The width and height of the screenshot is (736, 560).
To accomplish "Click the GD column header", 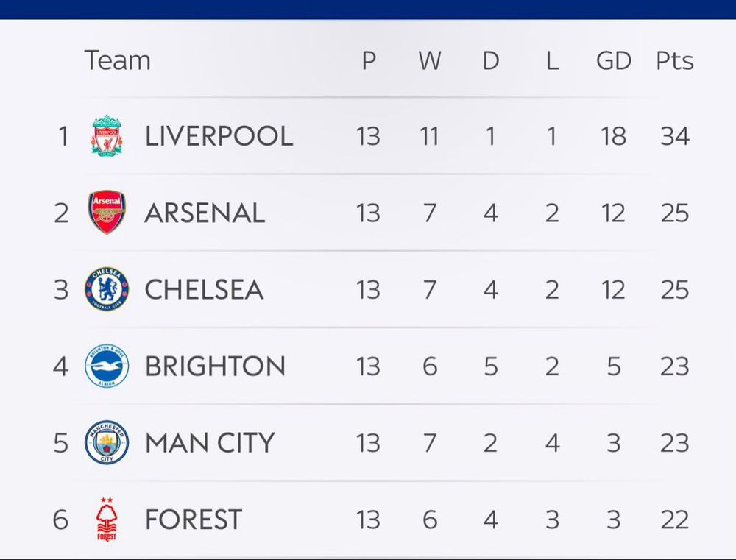I will click(613, 60).
